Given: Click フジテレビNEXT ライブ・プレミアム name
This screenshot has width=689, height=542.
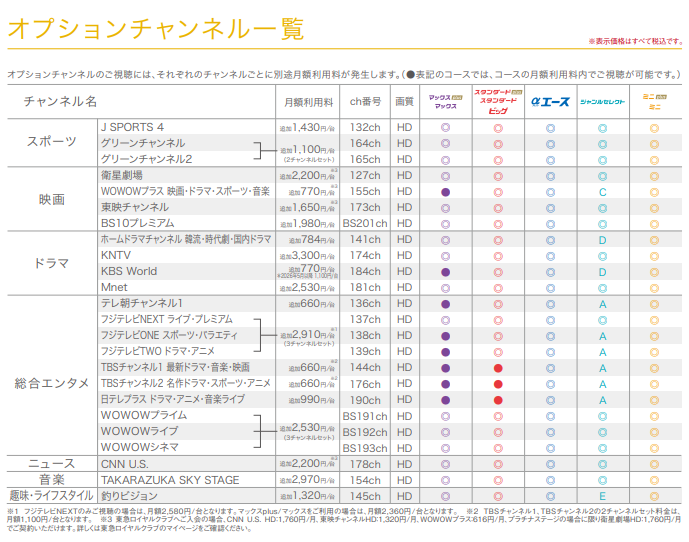Looking at the screenshot, I should (x=167, y=319).
